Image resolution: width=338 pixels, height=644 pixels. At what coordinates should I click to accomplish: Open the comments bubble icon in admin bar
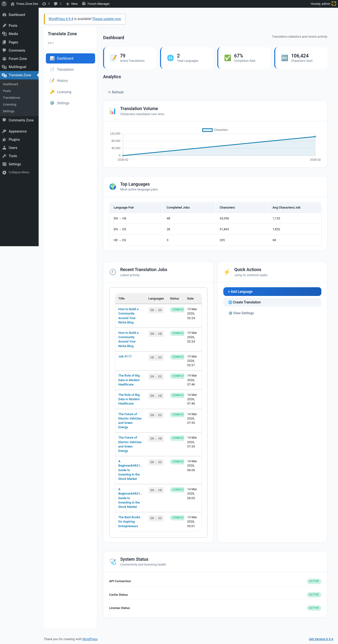tap(56, 4)
